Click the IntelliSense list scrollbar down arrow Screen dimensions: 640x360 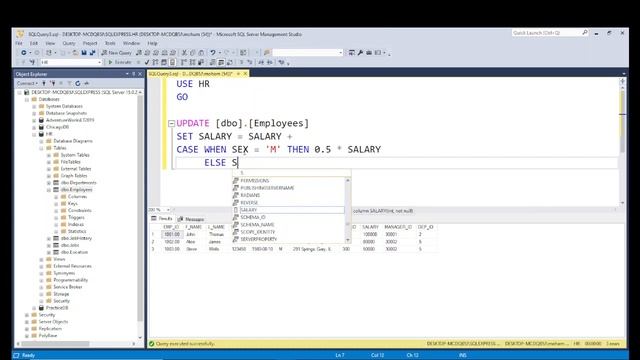click(x=348, y=240)
